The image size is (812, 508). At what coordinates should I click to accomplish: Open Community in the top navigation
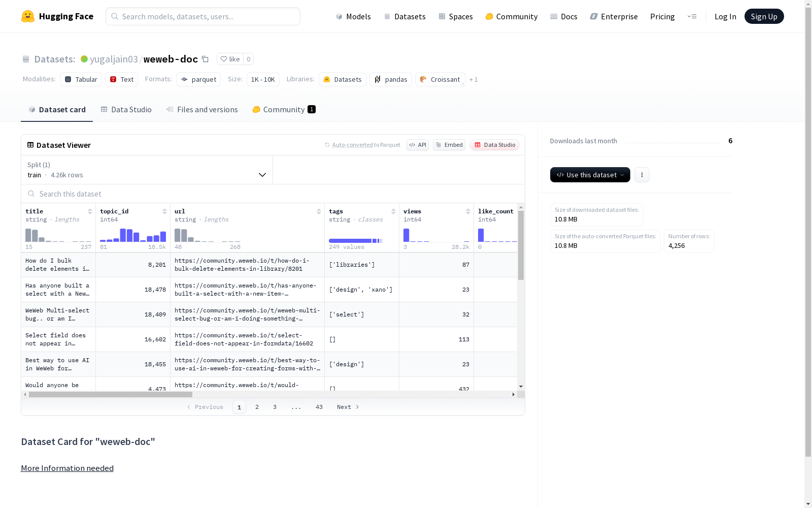[x=512, y=16]
